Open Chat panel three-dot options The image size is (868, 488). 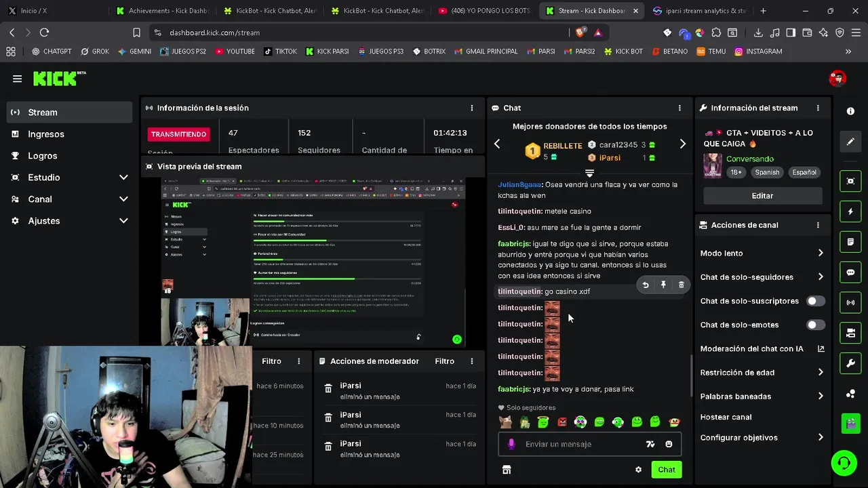679,108
